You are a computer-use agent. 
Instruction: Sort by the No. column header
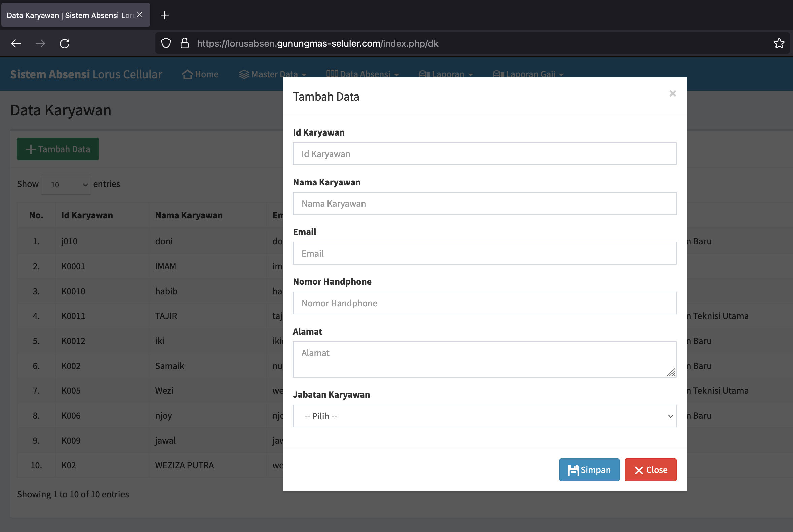[36, 215]
